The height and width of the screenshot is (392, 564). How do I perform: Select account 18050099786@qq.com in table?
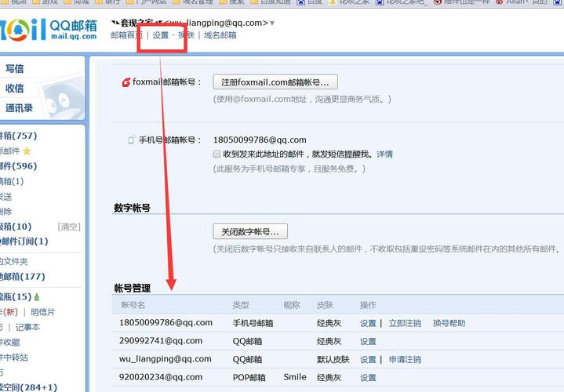tap(166, 323)
